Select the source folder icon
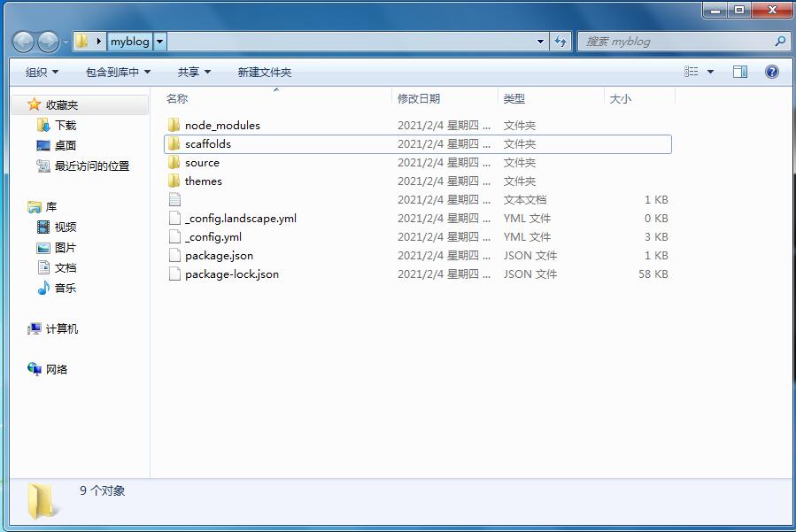The image size is (796, 532). [174, 163]
